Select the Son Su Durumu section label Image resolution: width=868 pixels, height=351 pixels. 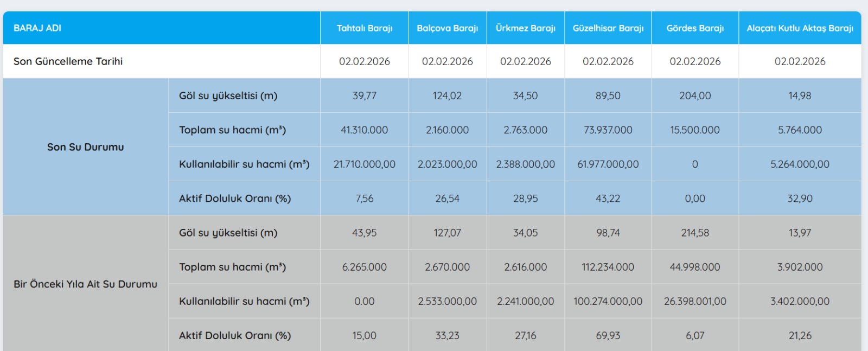coord(85,147)
